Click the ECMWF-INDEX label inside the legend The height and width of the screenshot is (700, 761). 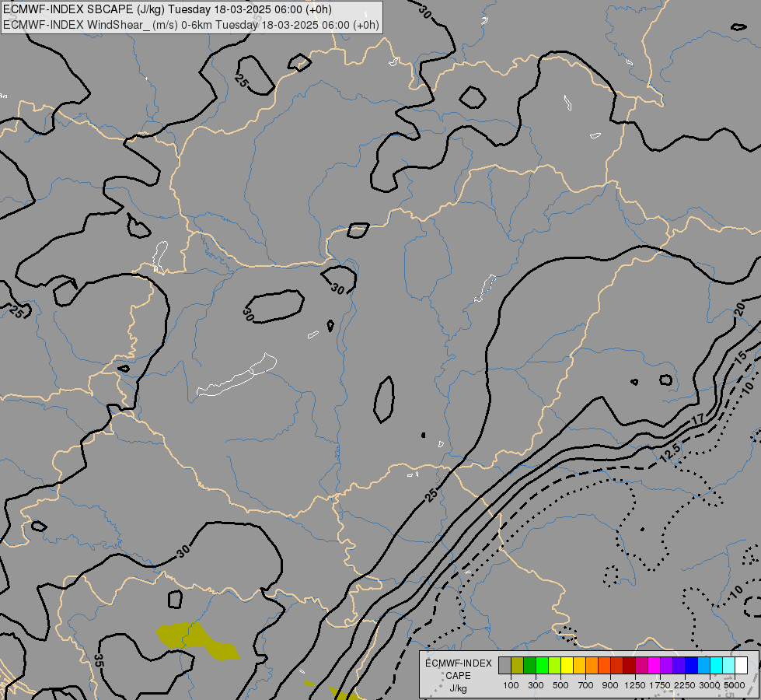[x=459, y=663]
